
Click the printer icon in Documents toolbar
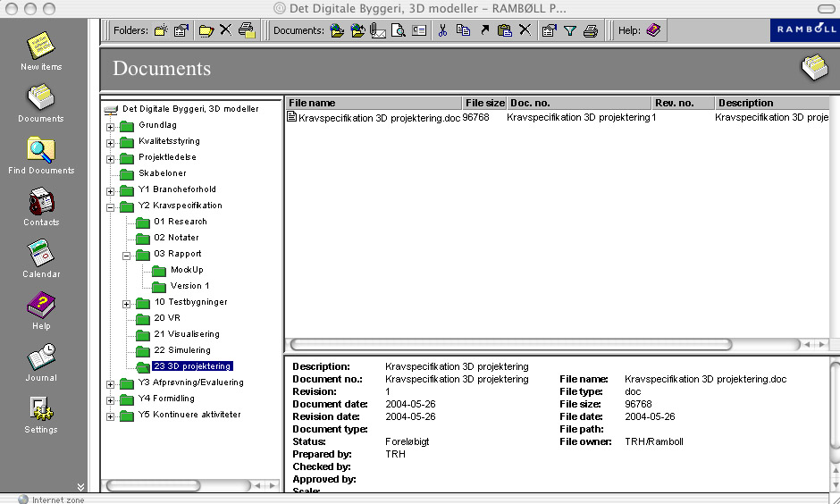coord(591,30)
